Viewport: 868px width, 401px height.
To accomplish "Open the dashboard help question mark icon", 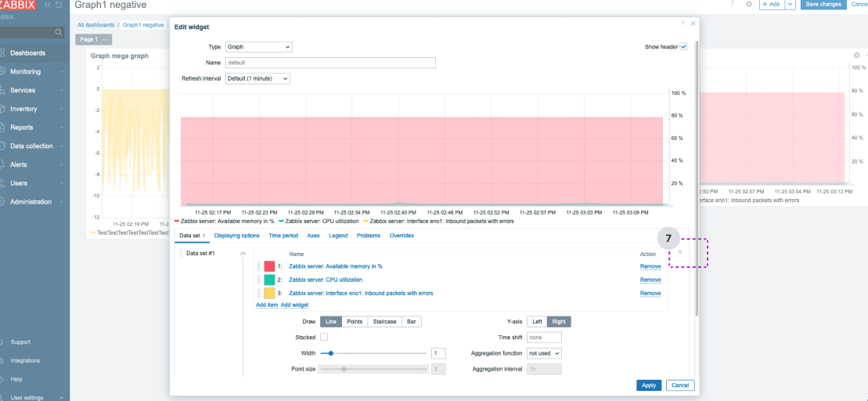I will click(732, 4).
